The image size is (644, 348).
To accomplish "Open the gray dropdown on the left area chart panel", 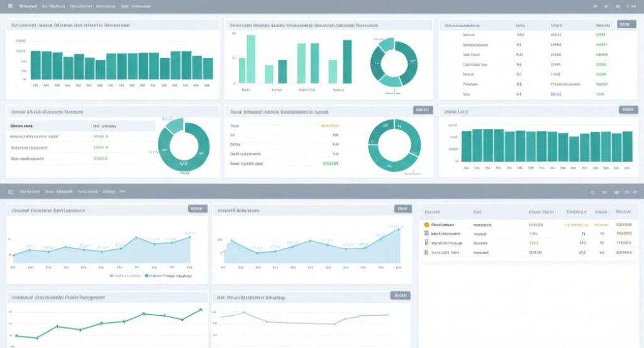I will pyautogui.click(x=197, y=208).
